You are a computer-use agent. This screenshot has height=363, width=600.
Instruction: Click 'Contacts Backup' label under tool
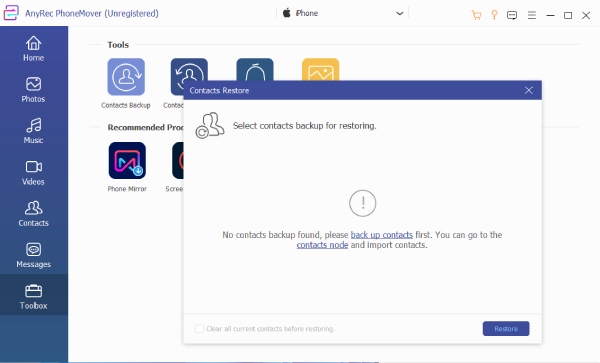click(x=126, y=105)
